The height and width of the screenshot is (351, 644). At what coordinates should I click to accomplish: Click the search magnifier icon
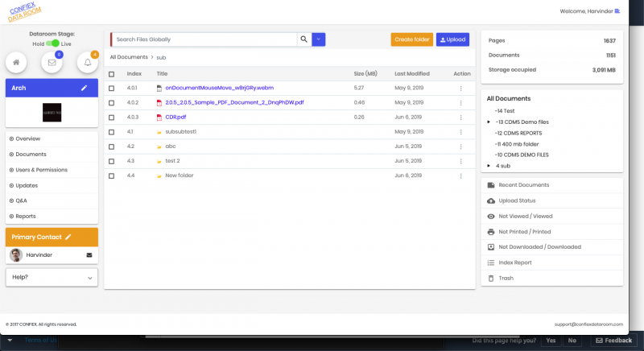click(x=303, y=39)
